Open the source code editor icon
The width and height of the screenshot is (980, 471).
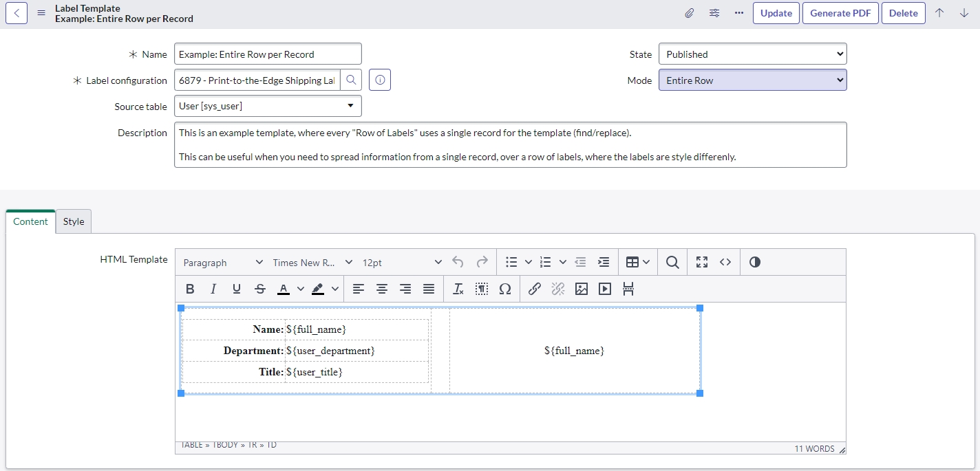[725, 262]
